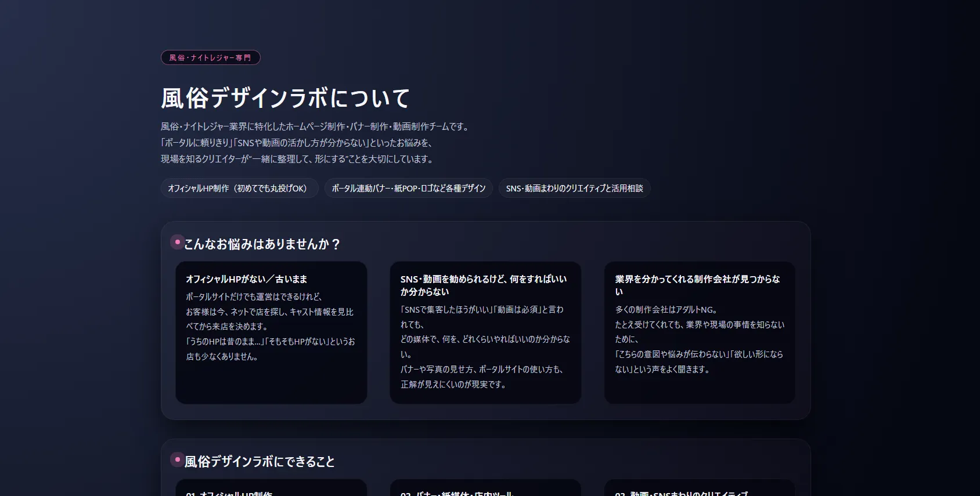Click the intro line starting 「ポータルに頼りきり」
This screenshot has width=980, height=496.
tap(297, 143)
